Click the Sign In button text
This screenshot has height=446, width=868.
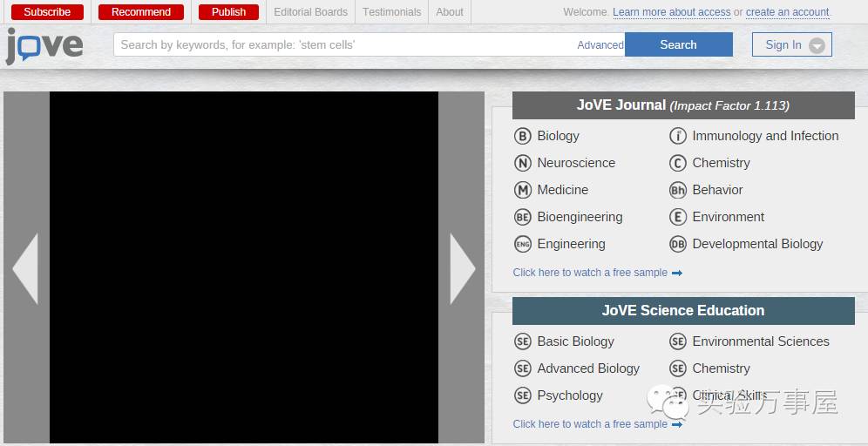click(x=783, y=44)
